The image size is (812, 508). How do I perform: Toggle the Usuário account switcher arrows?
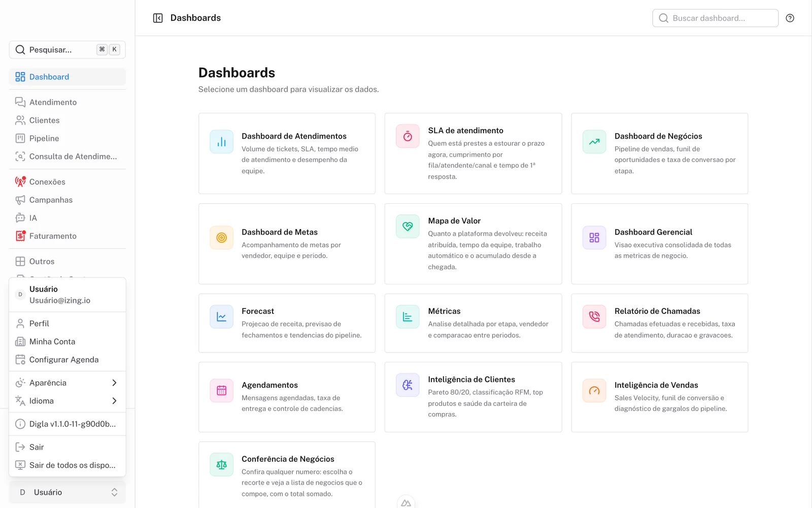(x=114, y=492)
